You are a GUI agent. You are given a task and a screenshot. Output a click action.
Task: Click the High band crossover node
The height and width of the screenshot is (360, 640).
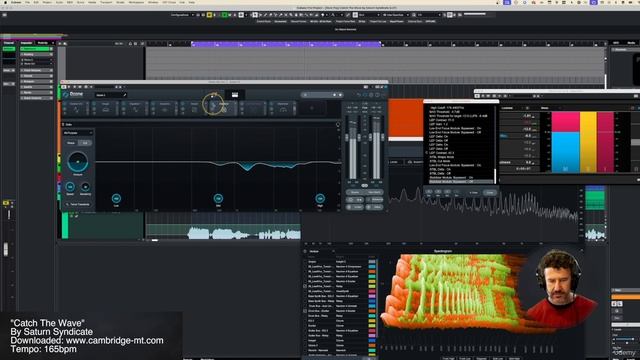pos(320,198)
